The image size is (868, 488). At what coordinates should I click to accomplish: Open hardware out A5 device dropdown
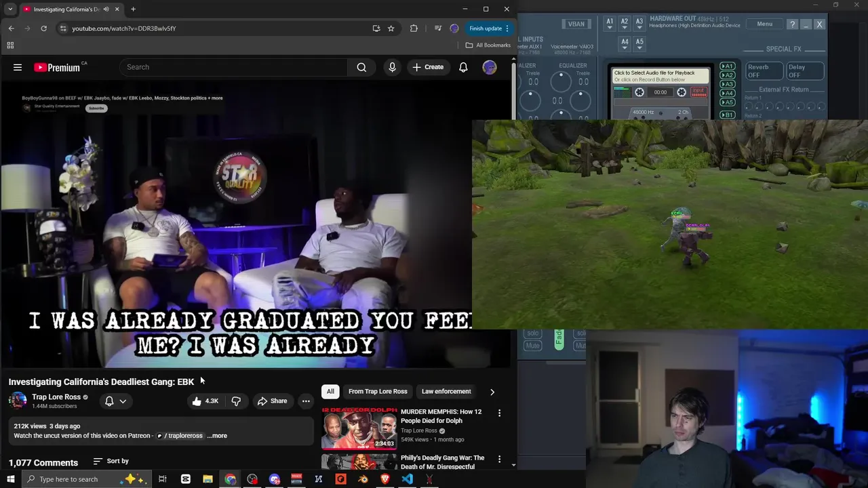coord(639,44)
